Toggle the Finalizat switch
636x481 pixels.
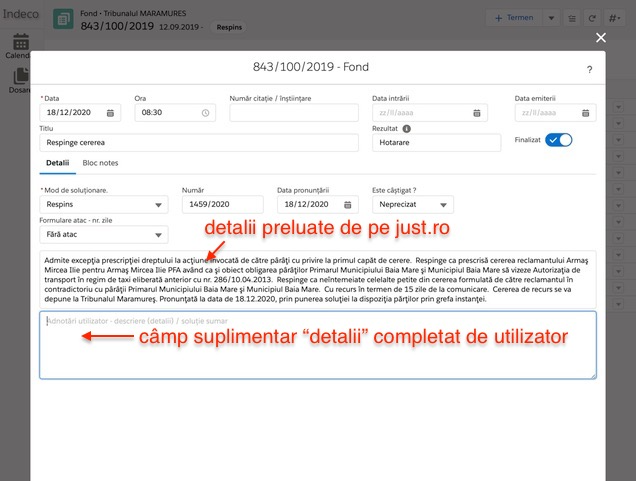[x=558, y=140]
